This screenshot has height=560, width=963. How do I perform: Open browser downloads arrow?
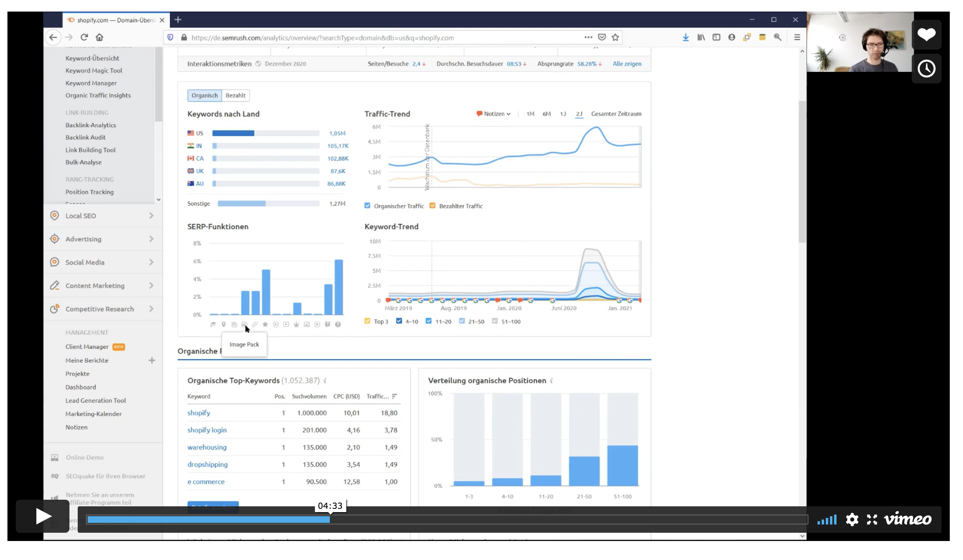click(x=686, y=38)
